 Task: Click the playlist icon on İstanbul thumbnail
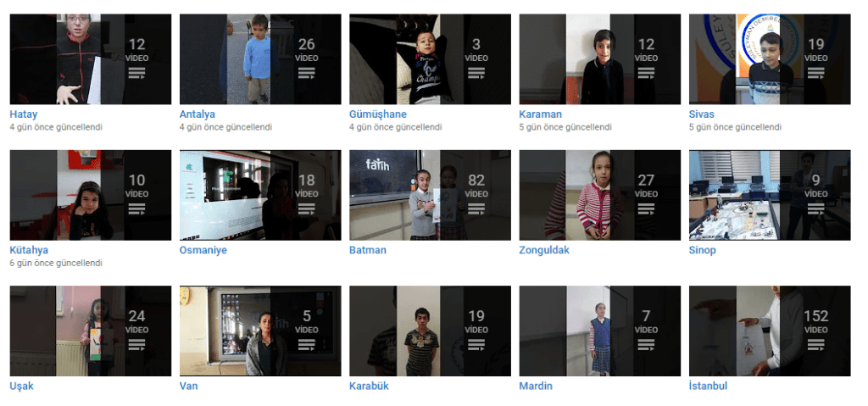point(816,344)
